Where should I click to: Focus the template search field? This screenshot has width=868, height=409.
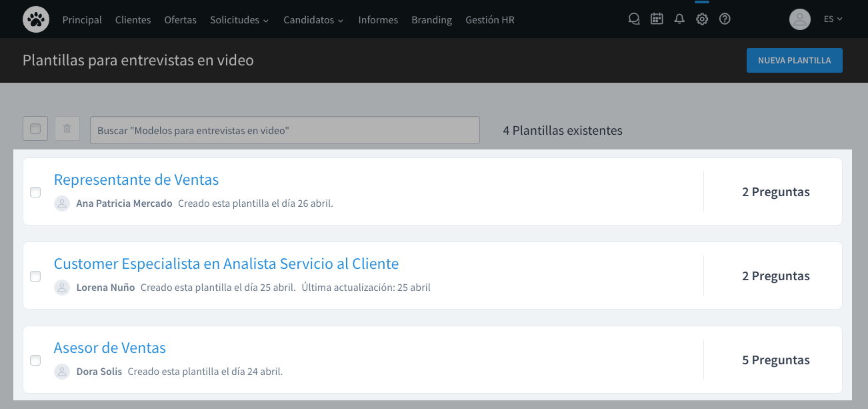(x=285, y=130)
